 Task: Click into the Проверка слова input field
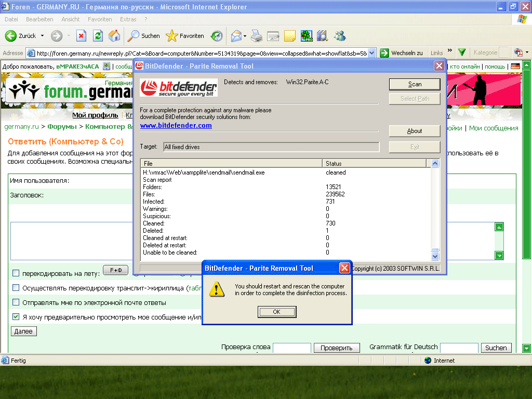tap(292, 348)
